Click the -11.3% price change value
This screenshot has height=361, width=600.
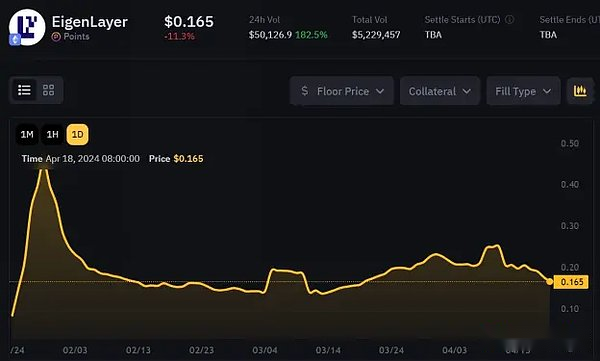coord(179,36)
